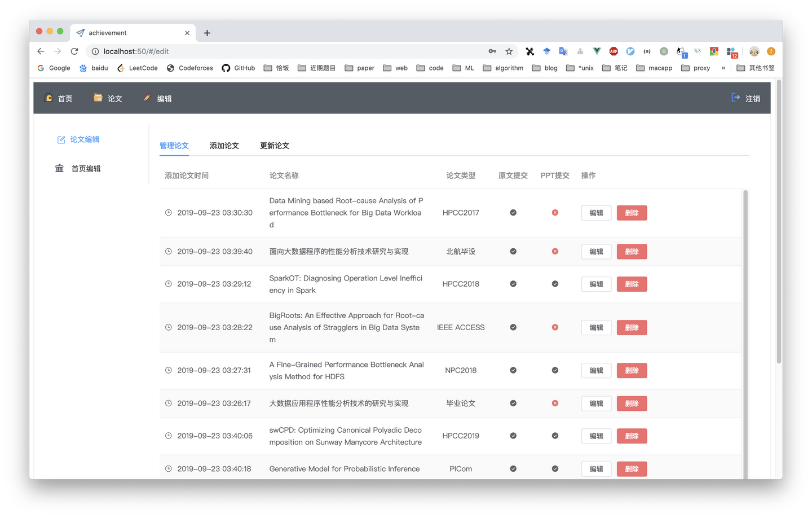
Task: Click PPT not-submitted red icon for HPCC2017 row
Action: [555, 213]
